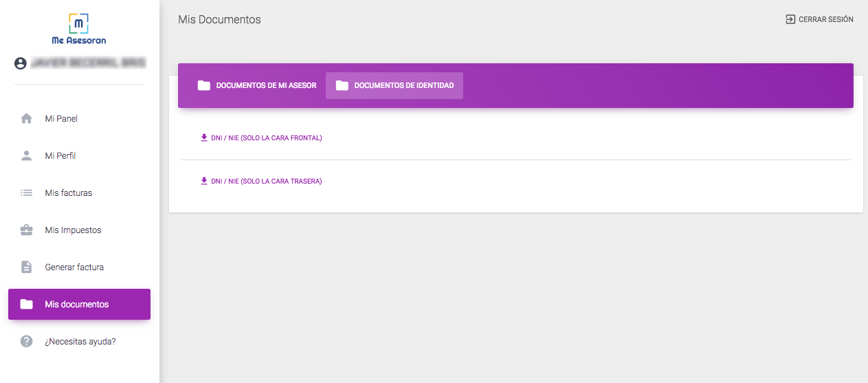Click the logout icon next to Cerrar Sesión
Image resolution: width=868 pixels, height=383 pixels.
tap(790, 19)
